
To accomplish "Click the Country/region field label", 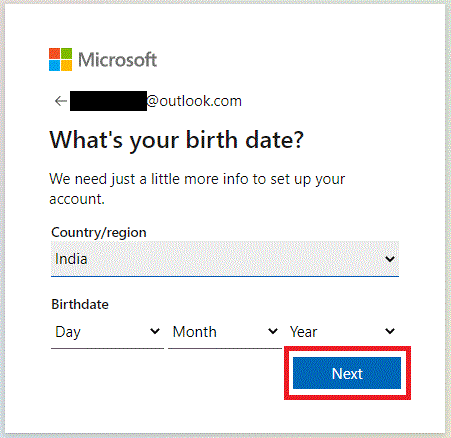I will 99,232.
